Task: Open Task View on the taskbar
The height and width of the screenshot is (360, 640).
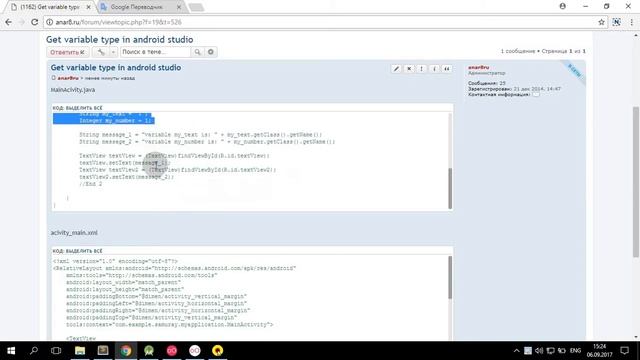Action: (x=56, y=351)
